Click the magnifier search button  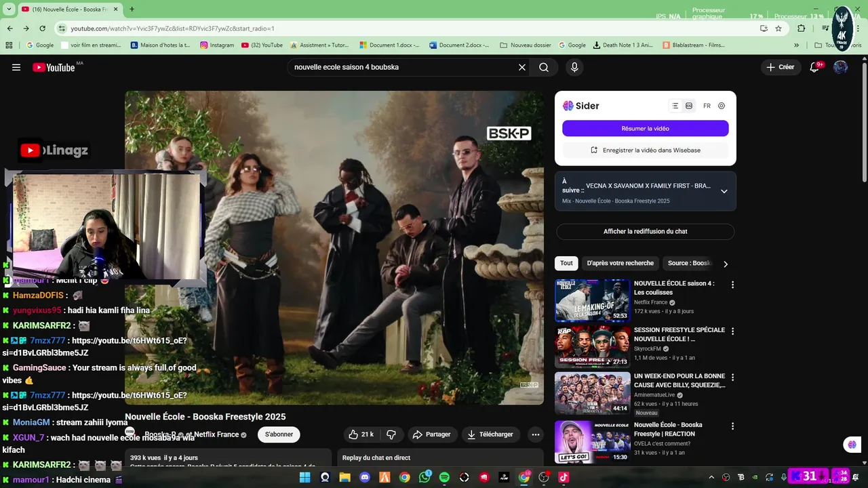click(544, 67)
